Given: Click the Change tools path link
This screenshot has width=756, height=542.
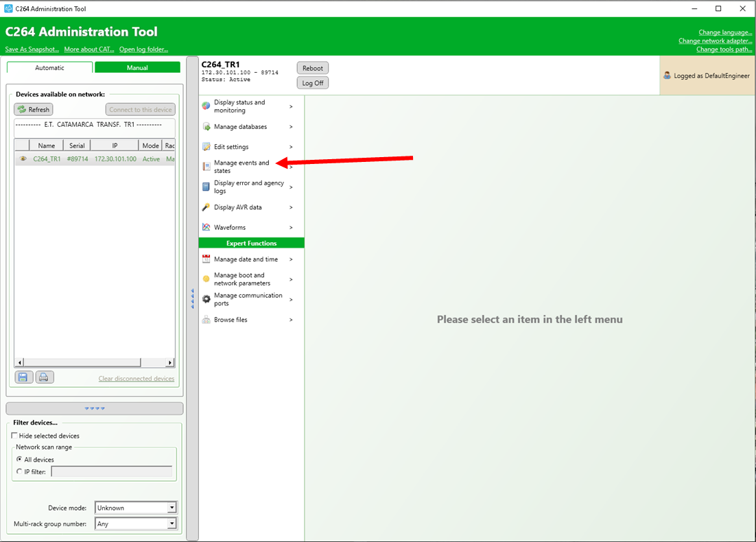Looking at the screenshot, I should point(724,49).
